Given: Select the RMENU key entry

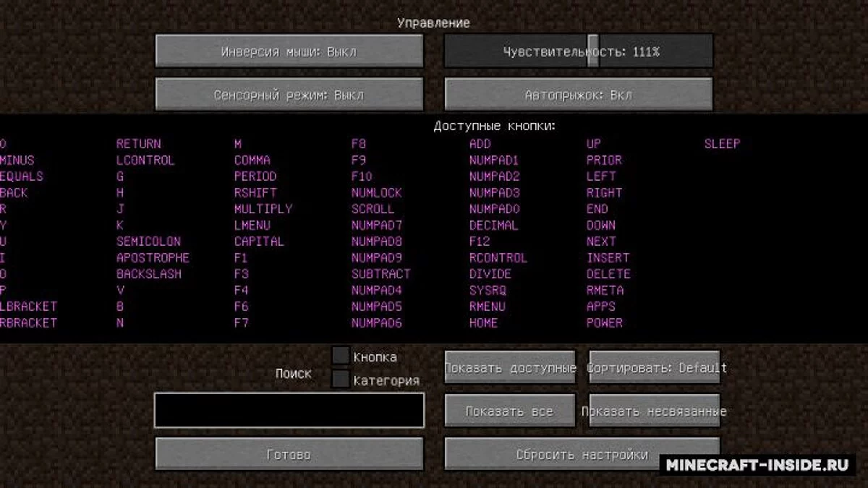Looking at the screenshot, I should 488,307.
